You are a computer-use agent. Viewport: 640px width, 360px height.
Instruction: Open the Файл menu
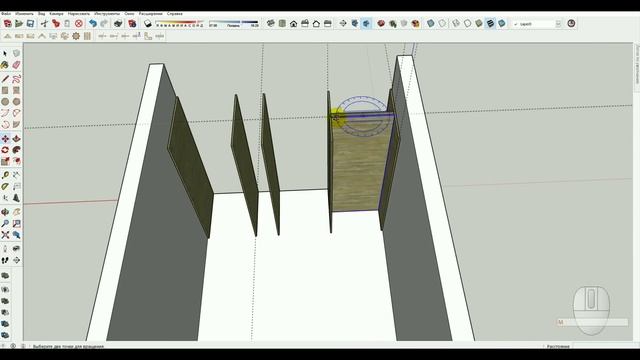[6, 13]
